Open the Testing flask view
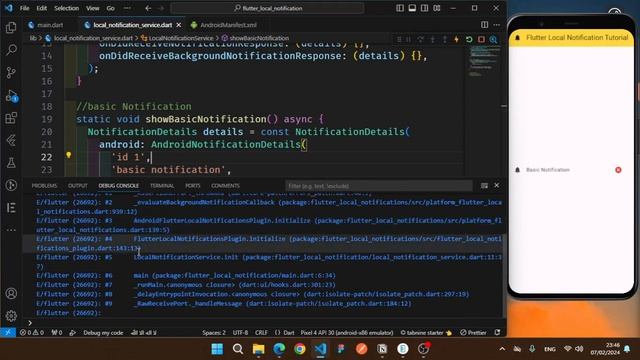Viewport: 640px width, 360px height. [x=11, y=163]
